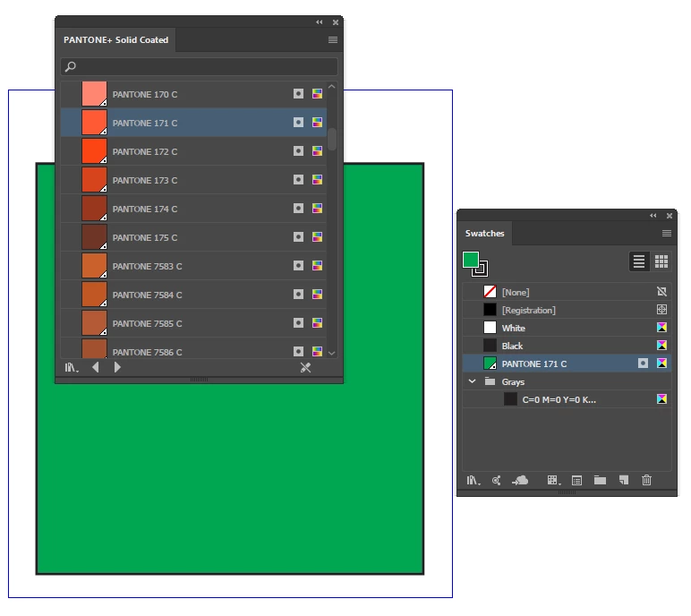This screenshot has height=616, width=691.
Task: Open PANTONE+ Solid Coated panel menu
Action: 333,39
